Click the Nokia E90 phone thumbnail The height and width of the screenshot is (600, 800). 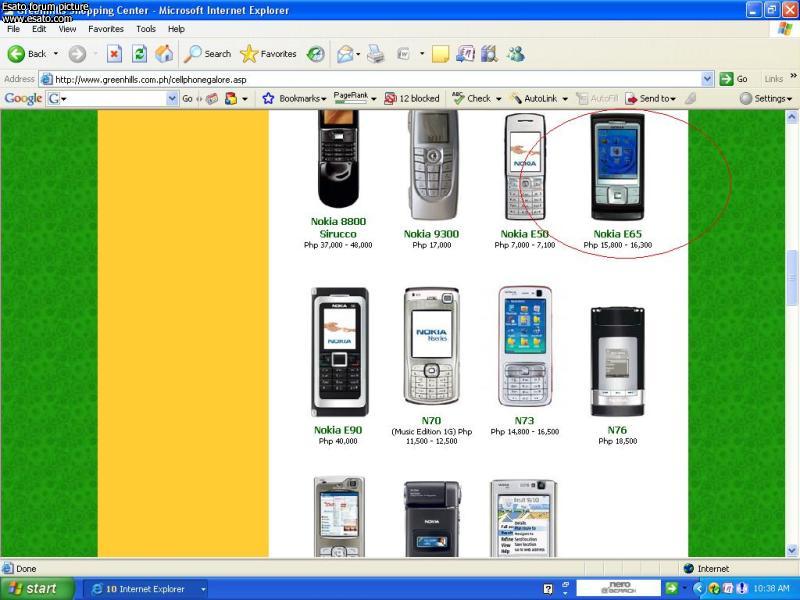coord(339,352)
